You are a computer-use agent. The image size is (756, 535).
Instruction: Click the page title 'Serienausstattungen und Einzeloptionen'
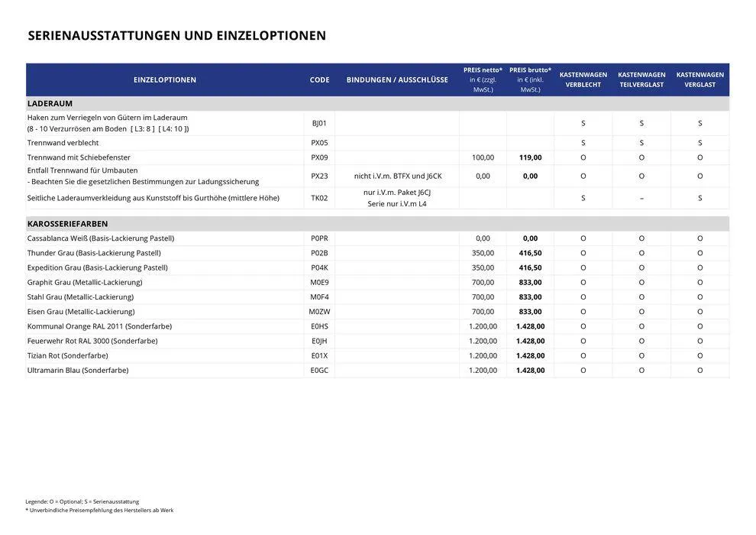pos(176,36)
